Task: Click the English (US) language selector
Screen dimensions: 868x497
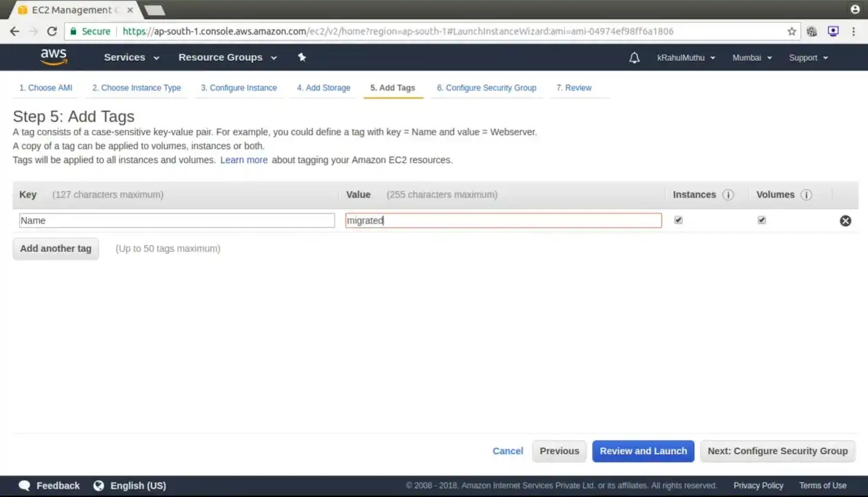Action: click(x=138, y=485)
